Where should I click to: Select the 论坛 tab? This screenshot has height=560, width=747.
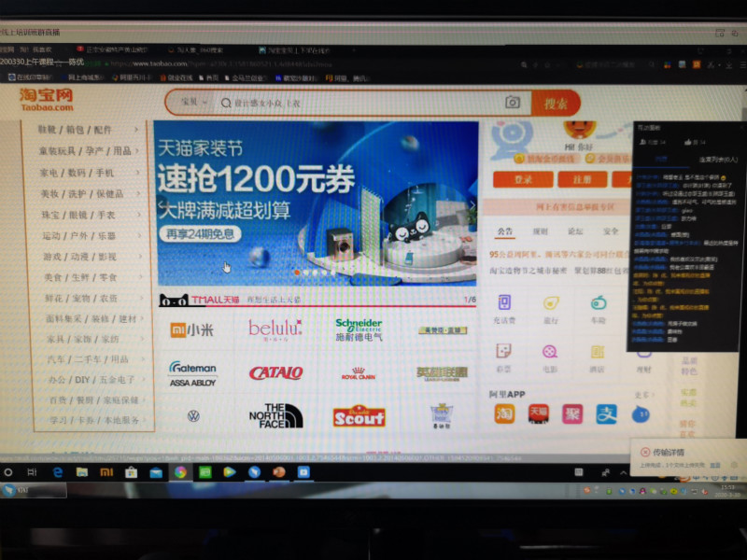tap(576, 231)
